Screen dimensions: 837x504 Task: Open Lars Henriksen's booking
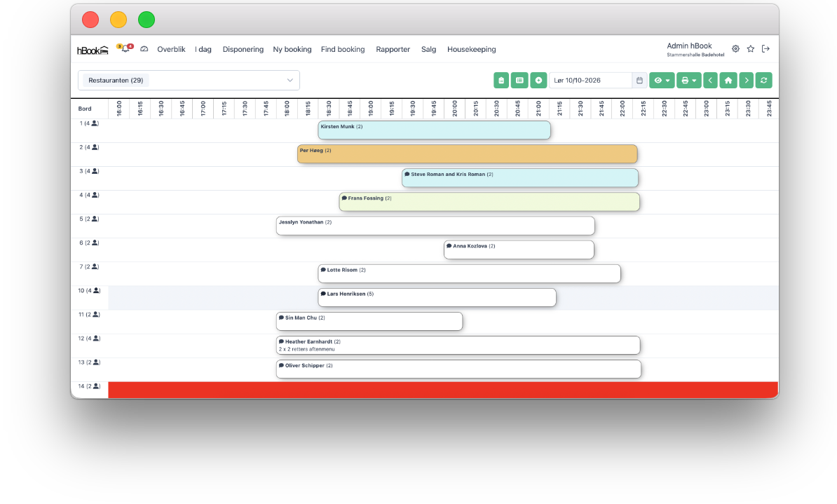click(x=437, y=297)
